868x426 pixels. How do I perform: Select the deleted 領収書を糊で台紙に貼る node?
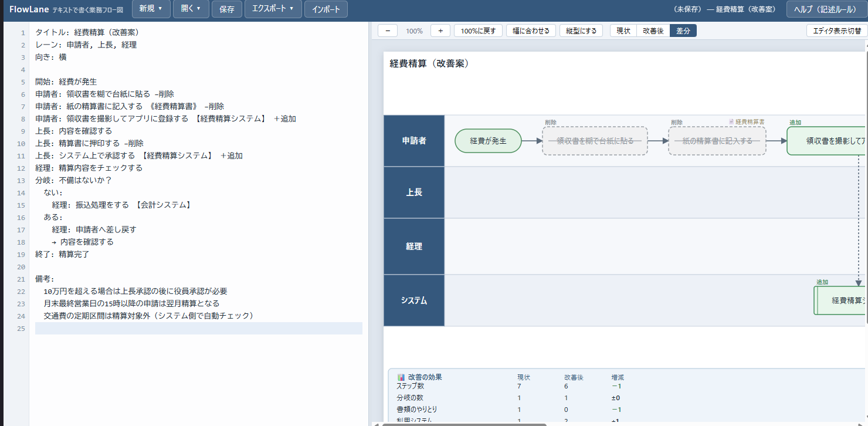[595, 141]
